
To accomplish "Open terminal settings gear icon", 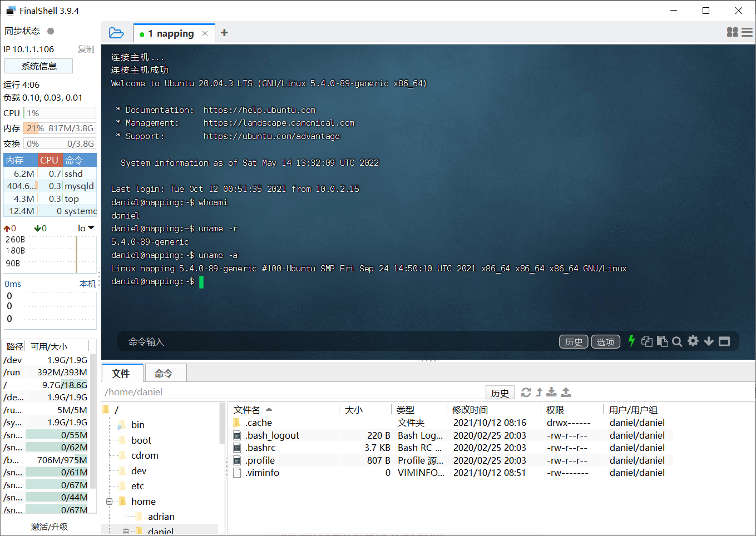I will tap(693, 341).
